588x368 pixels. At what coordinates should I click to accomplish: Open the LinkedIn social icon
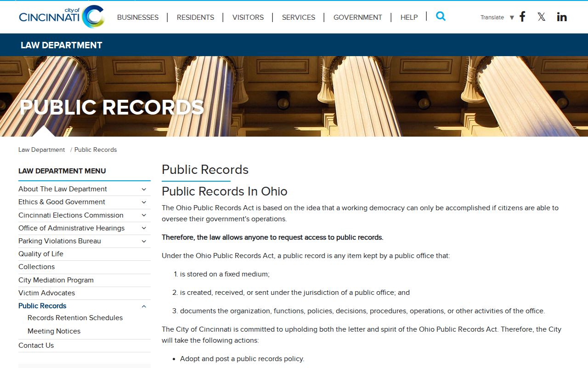click(562, 17)
